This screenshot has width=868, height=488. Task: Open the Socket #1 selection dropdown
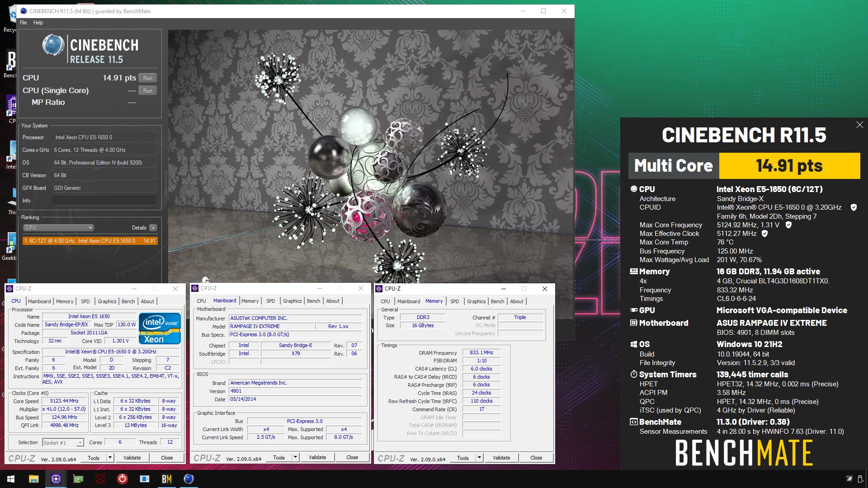[x=63, y=443]
